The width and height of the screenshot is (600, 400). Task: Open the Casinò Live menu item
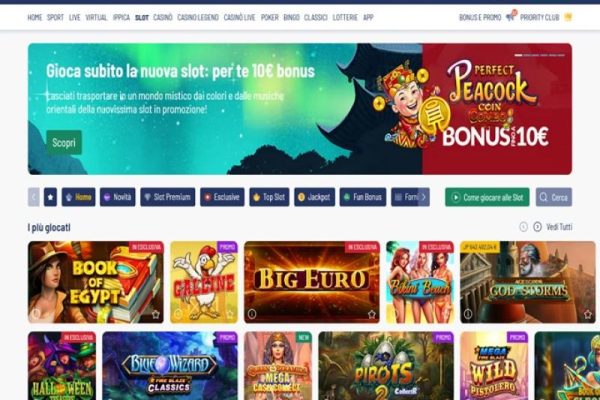point(239,17)
